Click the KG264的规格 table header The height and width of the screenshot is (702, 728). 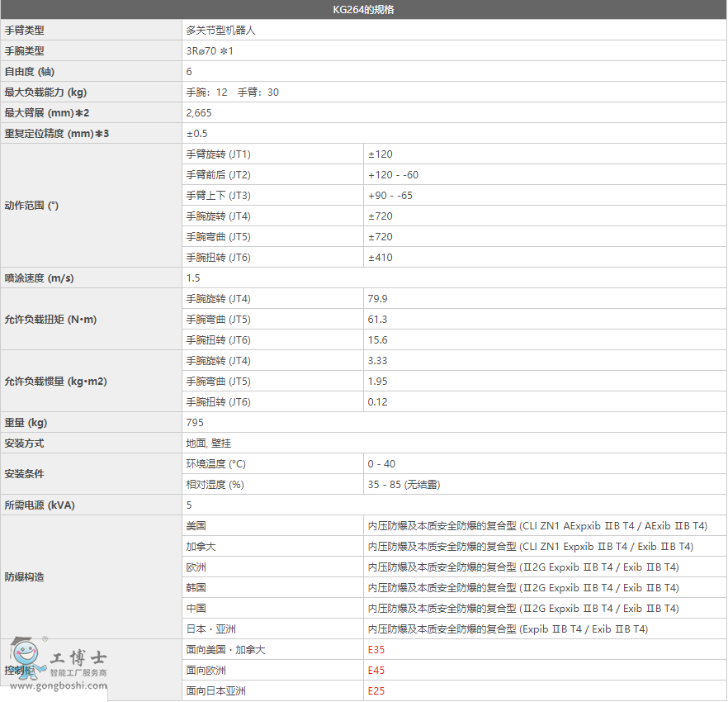[363, 10]
